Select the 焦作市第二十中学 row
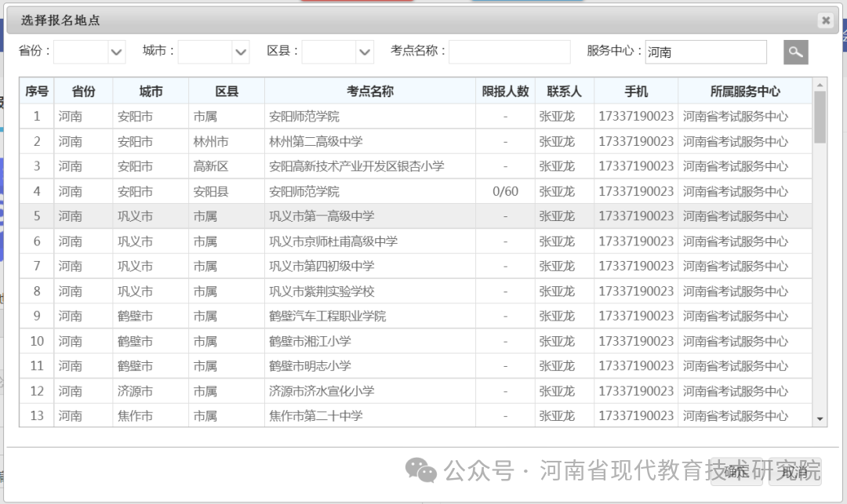This screenshot has width=847, height=504. click(x=416, y=415)
